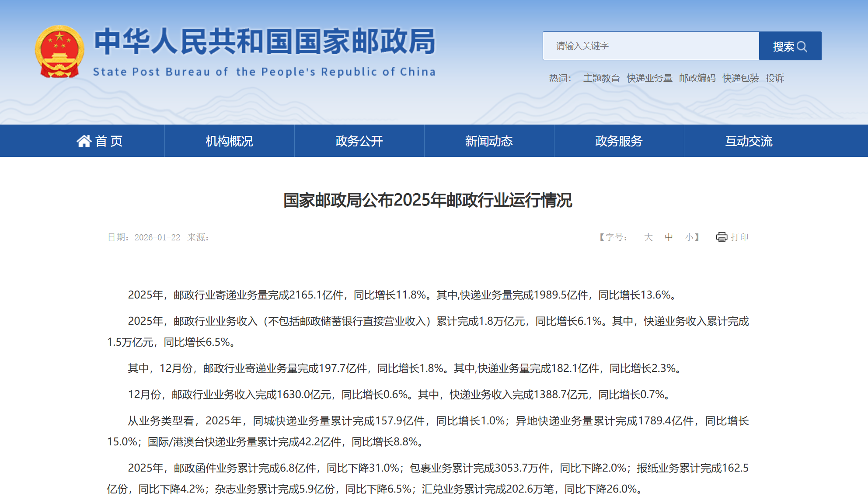This screenshot has width=868, height=500.
Task: Open the 新闻动态 menu
Action: click(489, 141)
